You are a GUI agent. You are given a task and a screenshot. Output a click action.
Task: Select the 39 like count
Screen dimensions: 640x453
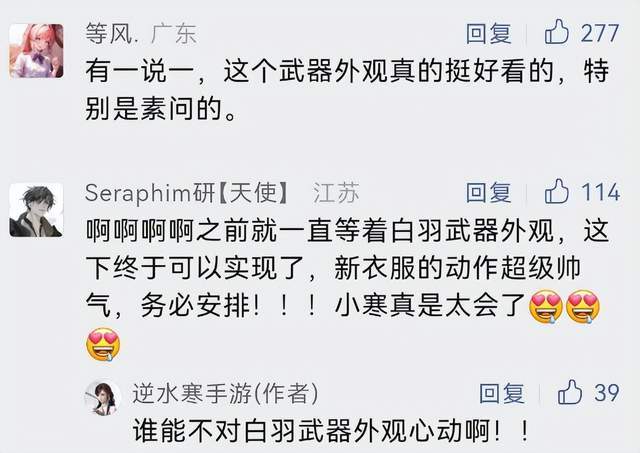(x=607, y=393)
